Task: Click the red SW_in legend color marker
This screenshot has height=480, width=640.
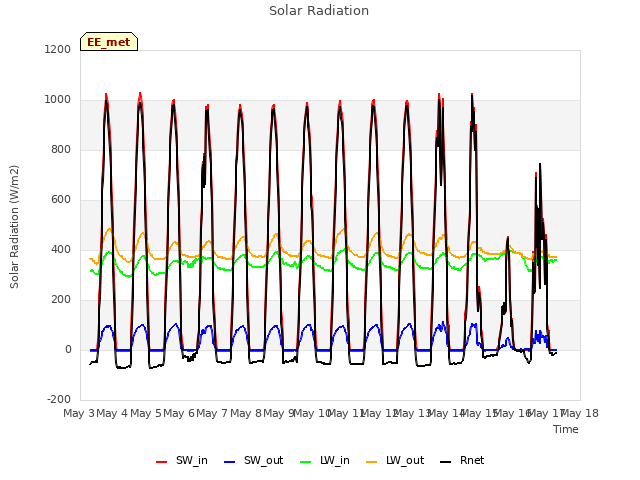Action: pos(162,462)
